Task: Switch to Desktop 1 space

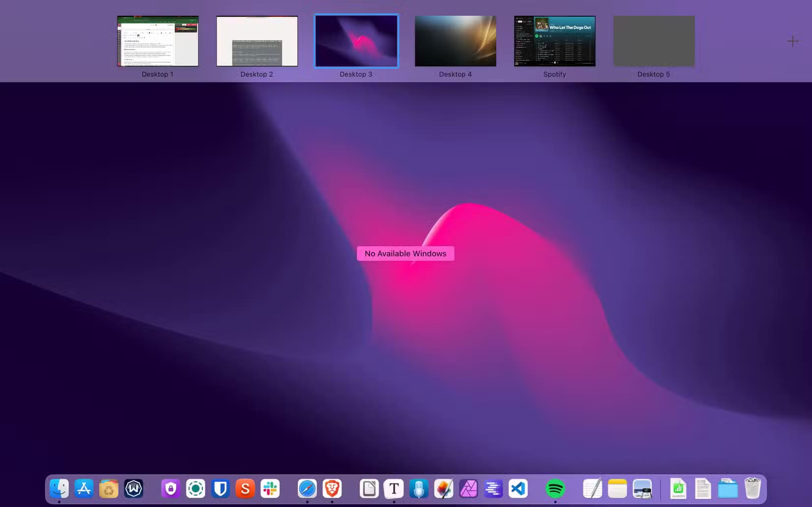Action: click(x=157, y=41)
